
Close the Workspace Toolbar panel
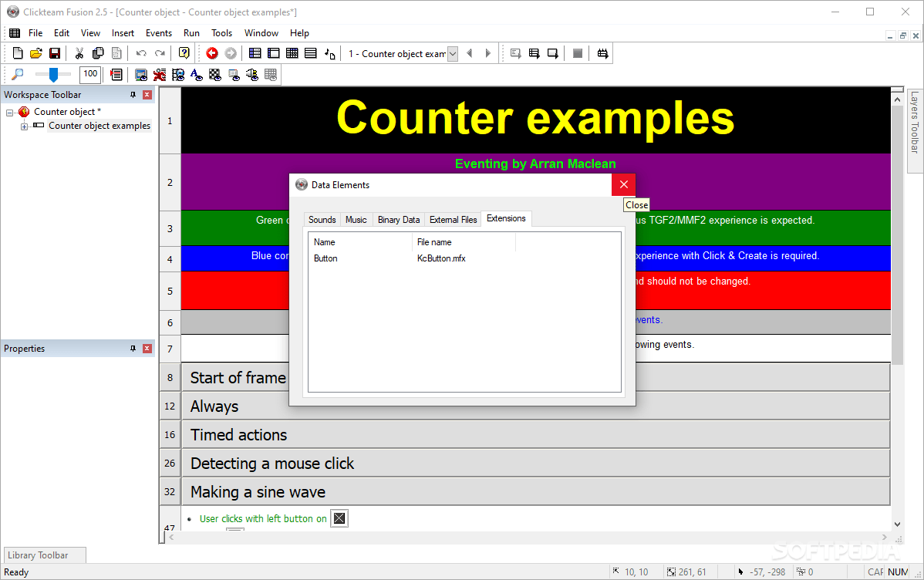(147, 95)
